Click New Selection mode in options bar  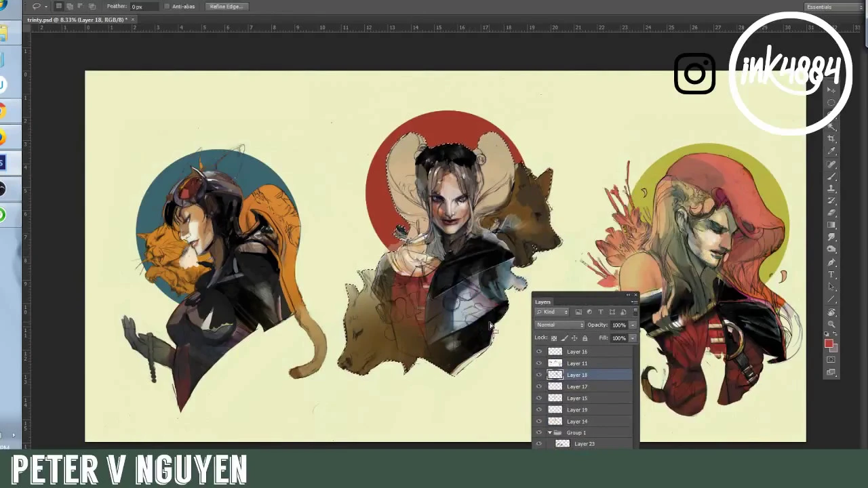pos(58,6)
